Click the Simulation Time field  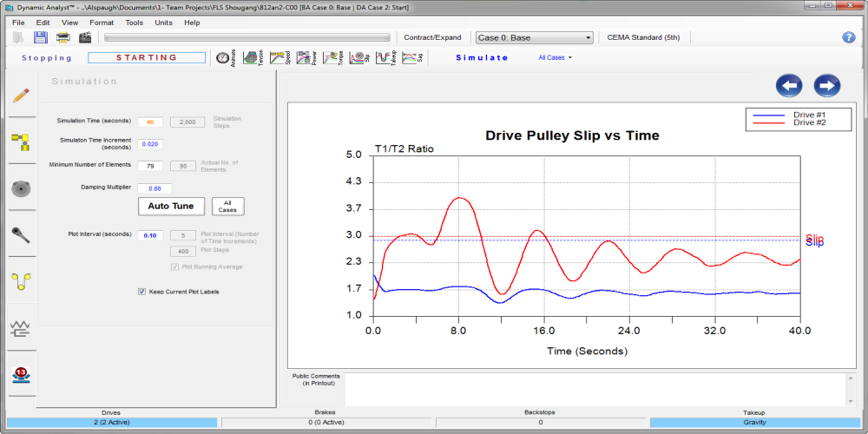[150, 122]
